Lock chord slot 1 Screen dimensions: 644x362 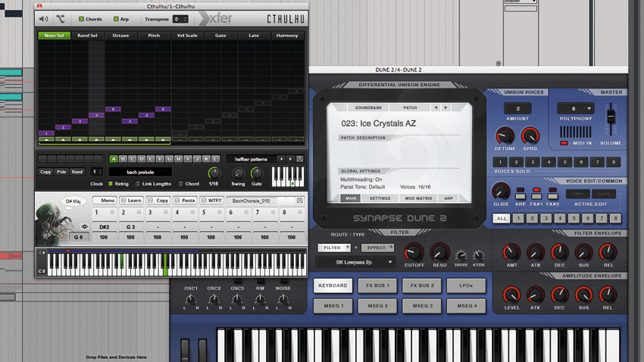(x=111, y=212)
